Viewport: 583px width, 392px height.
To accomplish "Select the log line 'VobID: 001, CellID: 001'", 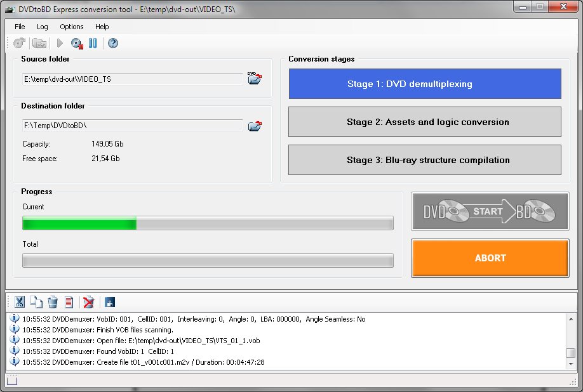I will (194, 319).
